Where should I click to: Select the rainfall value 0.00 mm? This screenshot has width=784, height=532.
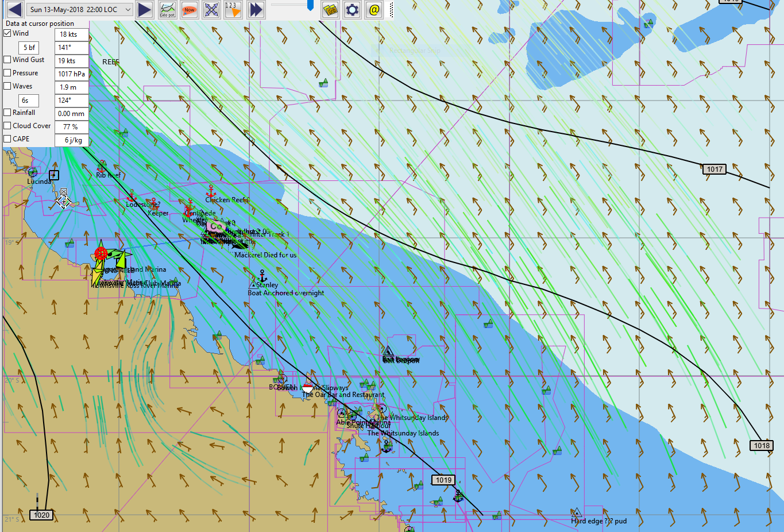72,114
